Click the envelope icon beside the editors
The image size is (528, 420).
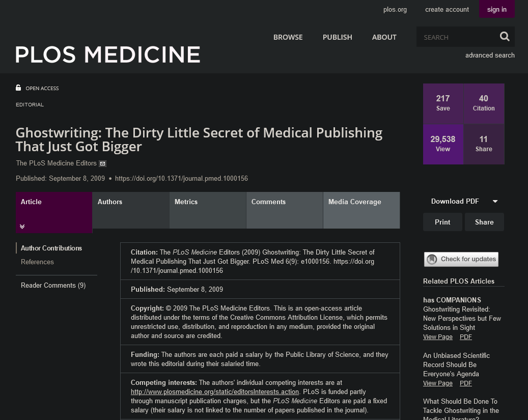(103, 164)
